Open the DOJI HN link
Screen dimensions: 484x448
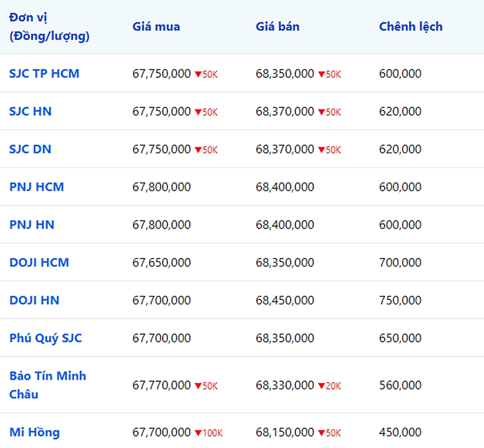pyautogui.click(x=34, y=300)
